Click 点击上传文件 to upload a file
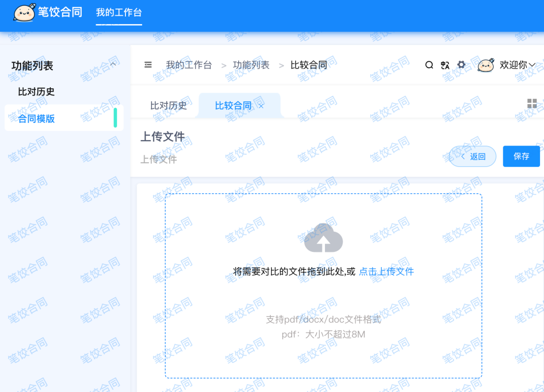This screenshot has height=392, width=544. 386,271
